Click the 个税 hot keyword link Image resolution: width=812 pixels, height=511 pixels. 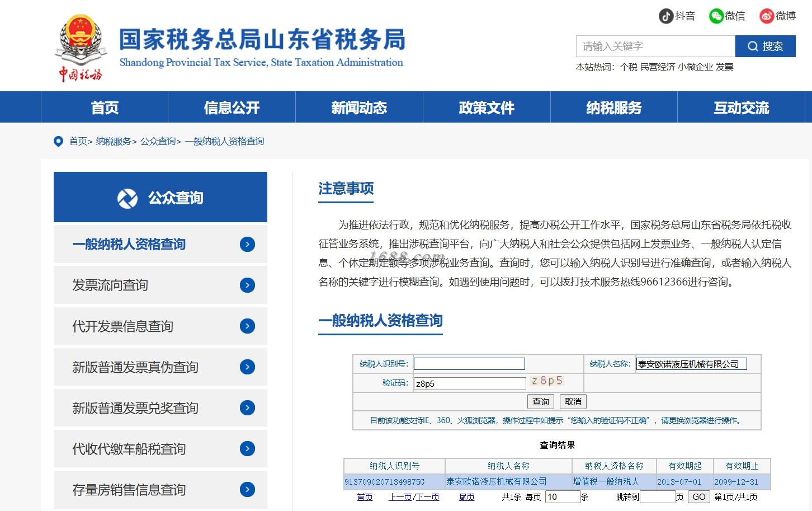(x=629, y=67)
